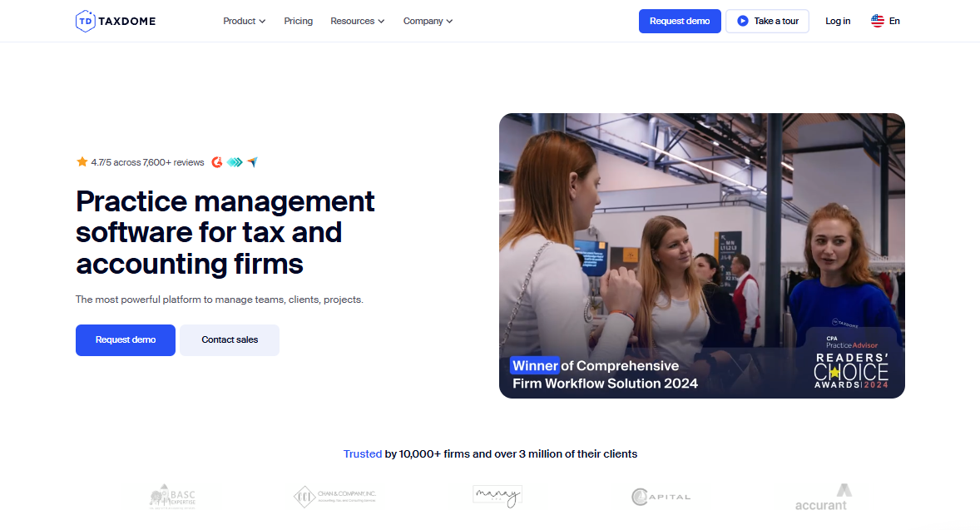Open the En language selector
Viewport: 980px width, 530px height.
(885, 22)
